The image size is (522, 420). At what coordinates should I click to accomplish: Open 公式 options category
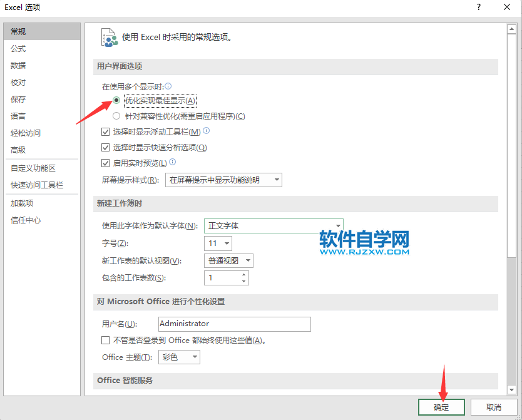pos(42,49)
